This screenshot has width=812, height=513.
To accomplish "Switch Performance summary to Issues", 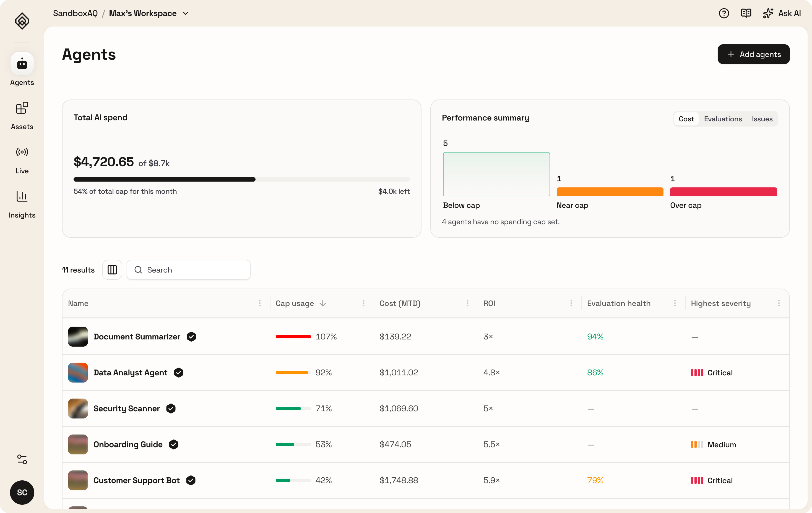I will [x=762, y=119].
